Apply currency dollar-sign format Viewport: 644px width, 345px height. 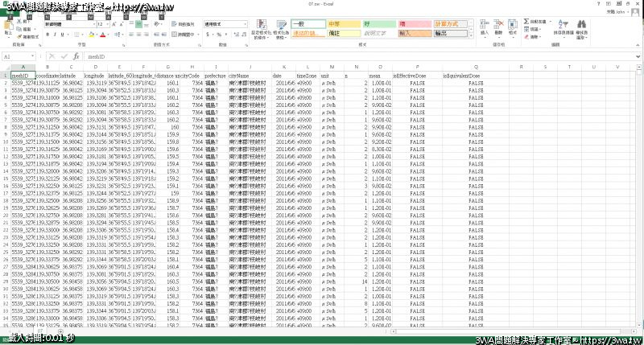(208, 35)
